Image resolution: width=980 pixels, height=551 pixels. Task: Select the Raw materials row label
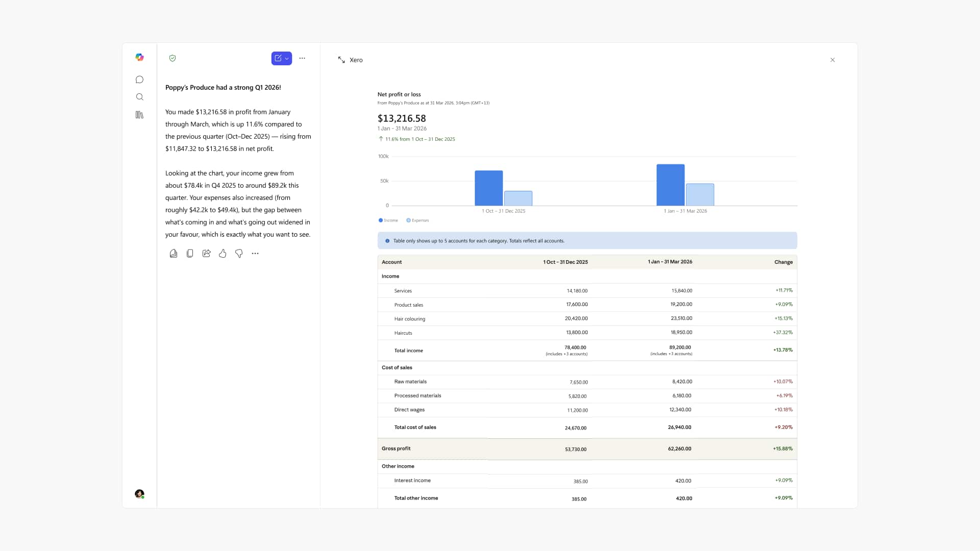(410, 382)
